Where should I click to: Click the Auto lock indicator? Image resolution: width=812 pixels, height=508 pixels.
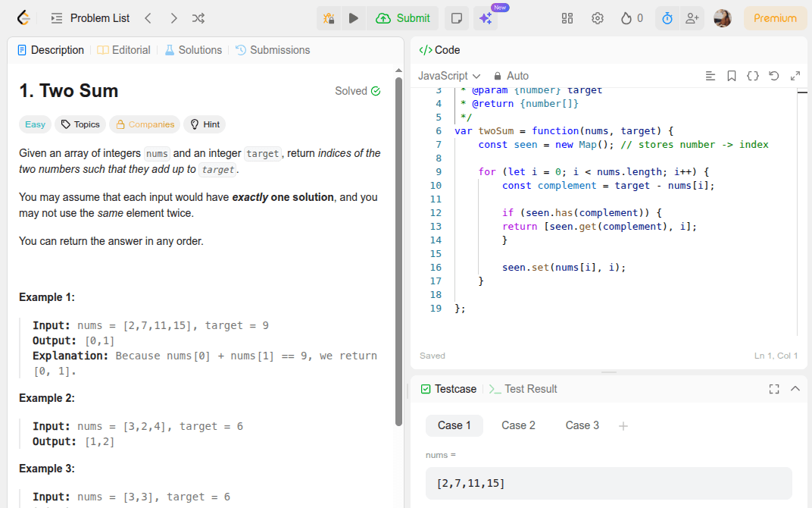coord(511,76)
